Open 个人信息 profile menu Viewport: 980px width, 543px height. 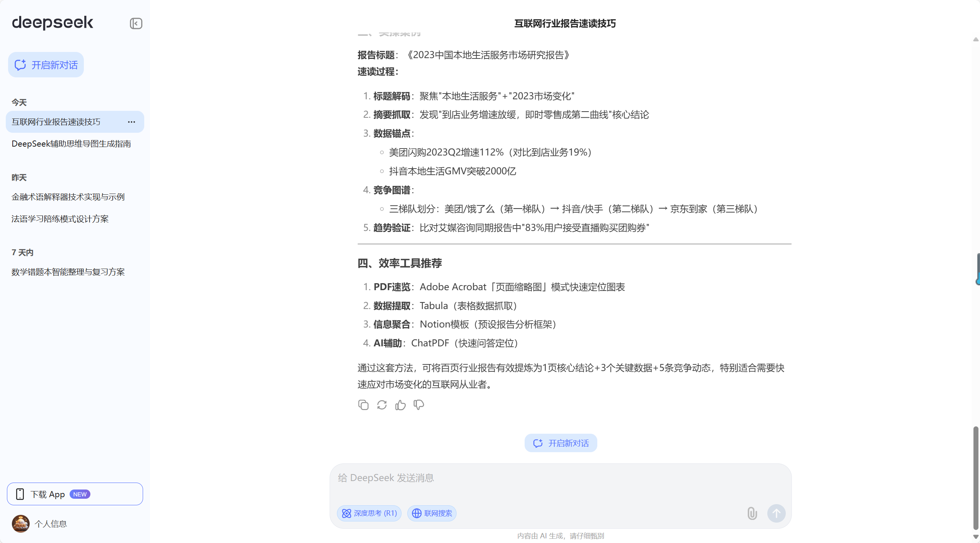point(51,524)
